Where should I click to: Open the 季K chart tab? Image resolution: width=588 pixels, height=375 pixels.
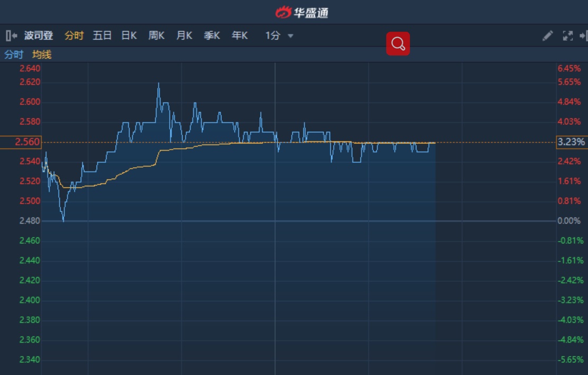point(212,35)
